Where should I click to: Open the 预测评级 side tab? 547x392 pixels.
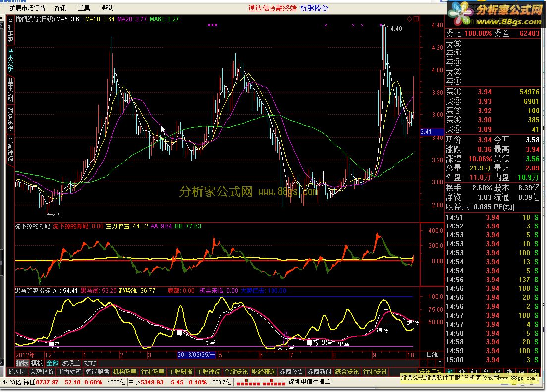pyautogui.click(x=10, y=149)
